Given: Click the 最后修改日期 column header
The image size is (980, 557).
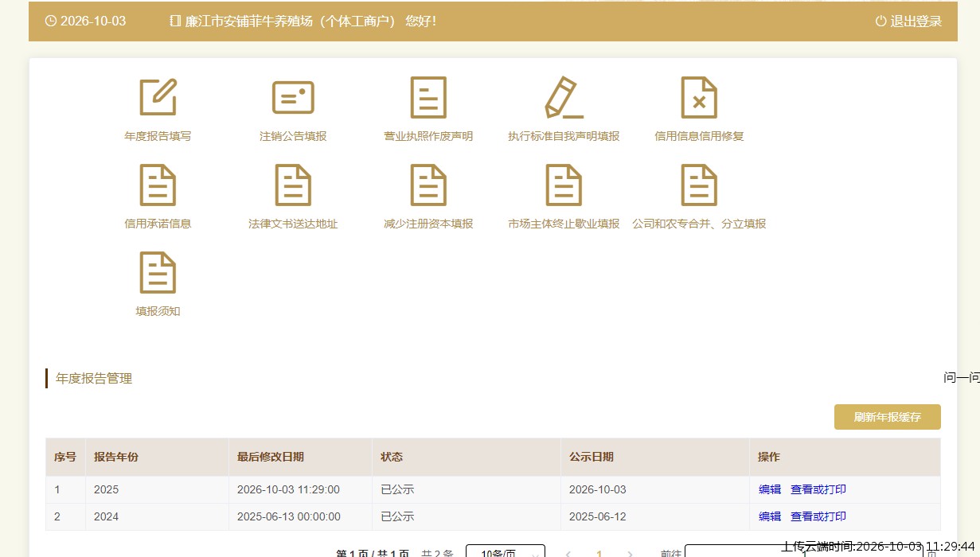Looking at the screenshot, I should 271,457.
